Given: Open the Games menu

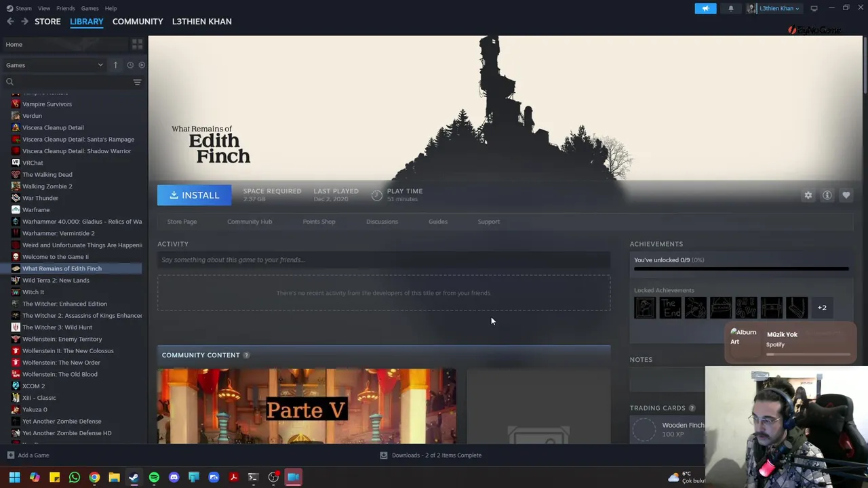Looking at the screenshot, I should [x=90, y=8].
